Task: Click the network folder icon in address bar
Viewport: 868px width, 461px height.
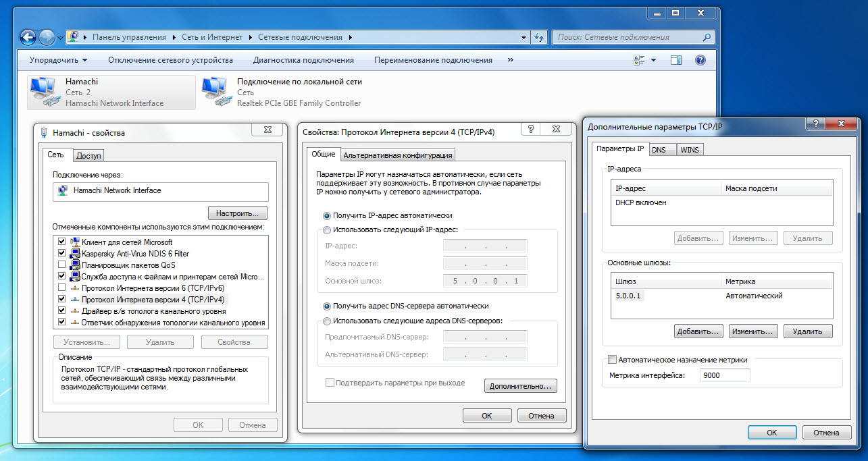Action: [x=74, y=37]
